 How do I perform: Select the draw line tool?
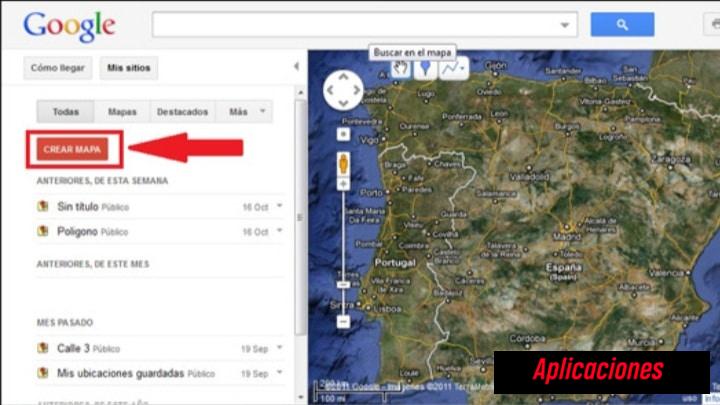click(450, 69)
